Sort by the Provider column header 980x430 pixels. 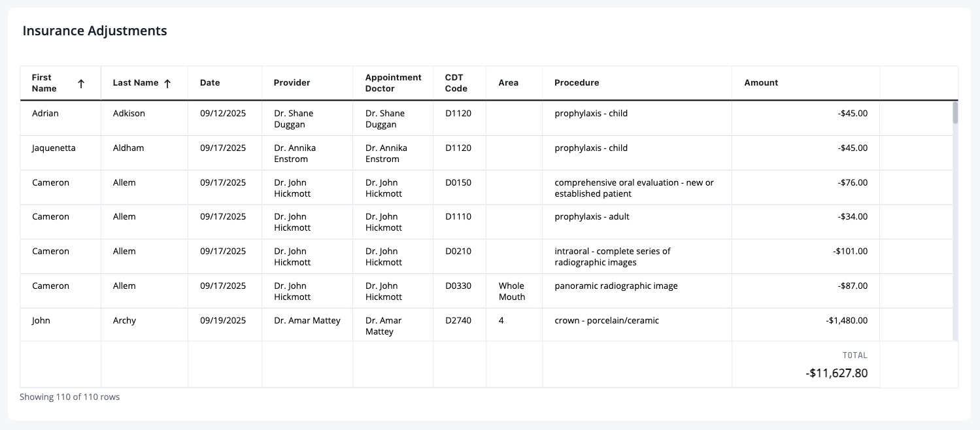click(x=292, y=83)
